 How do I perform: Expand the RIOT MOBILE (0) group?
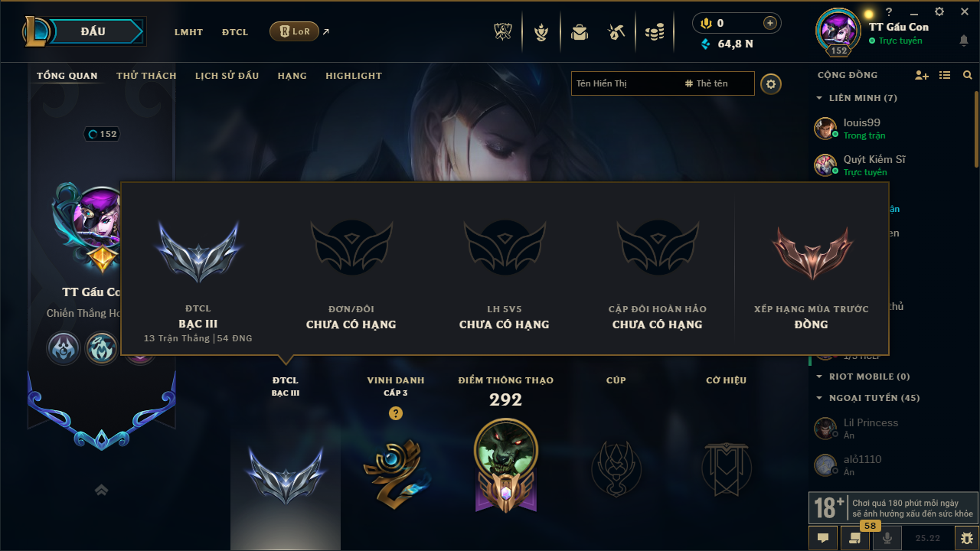pos(863,377)
